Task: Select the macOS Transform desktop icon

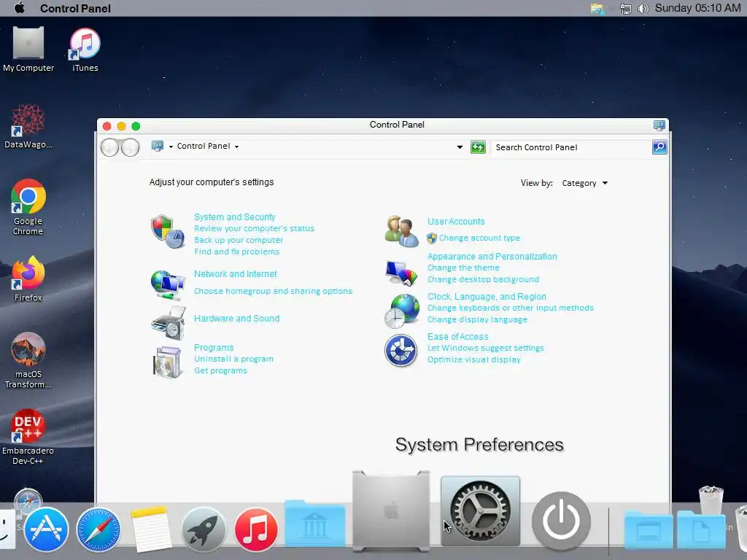Action: 28,360
